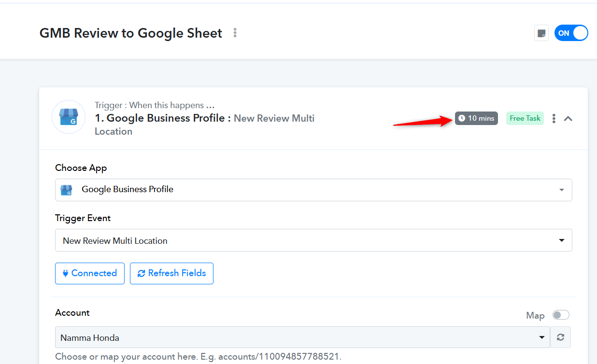This screenshot has width=597, height=364.
Task: Open the workflow notes icon
Action: (x=541, y=33)
